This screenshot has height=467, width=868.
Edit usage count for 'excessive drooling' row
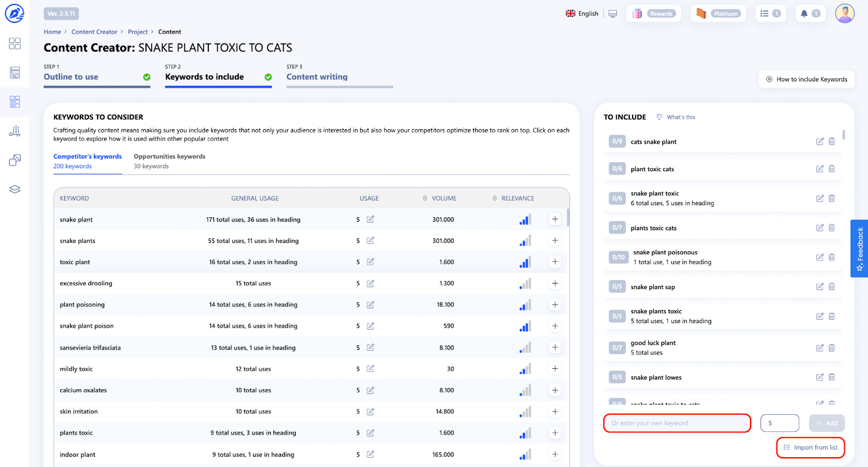pos(371,283)
